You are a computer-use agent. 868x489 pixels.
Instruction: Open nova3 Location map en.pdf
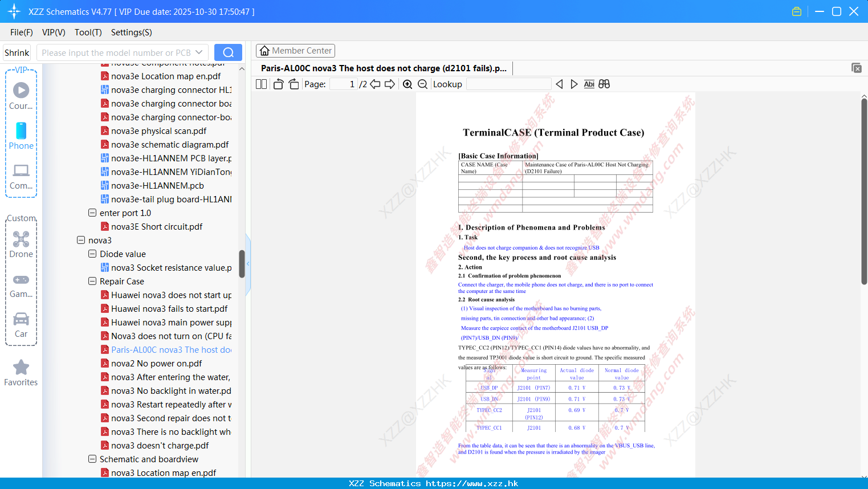point(164,472)
